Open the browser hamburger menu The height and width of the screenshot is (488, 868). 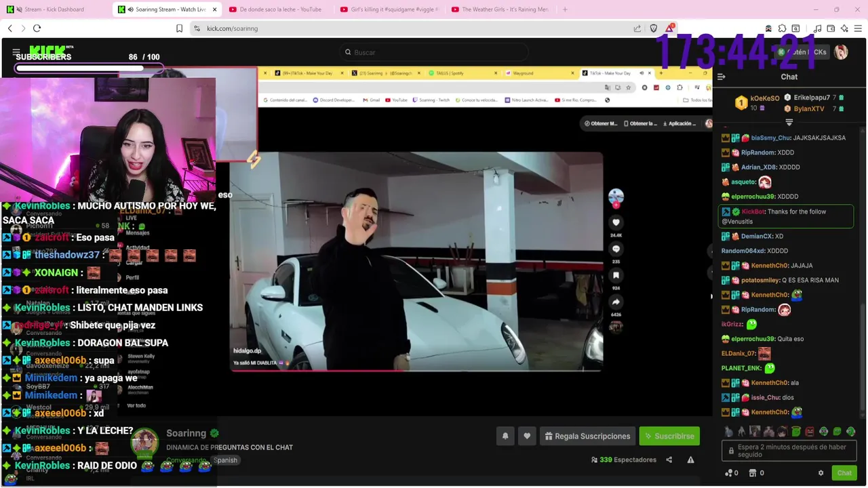[858, 28]
